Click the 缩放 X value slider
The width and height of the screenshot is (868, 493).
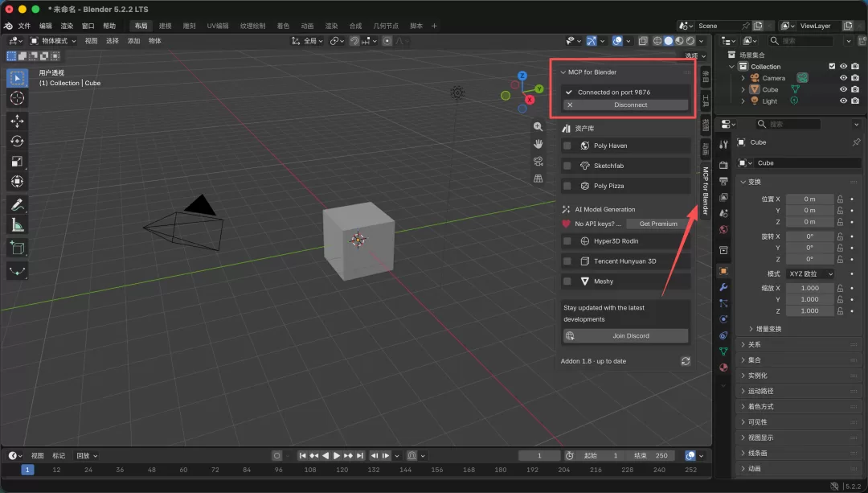click(x=810, y=288)
